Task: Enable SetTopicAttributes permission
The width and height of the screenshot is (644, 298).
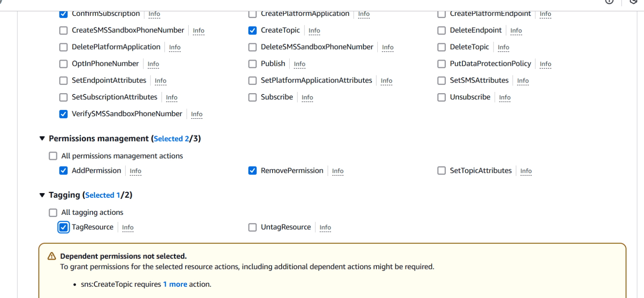Action: [x=441, y=170]
